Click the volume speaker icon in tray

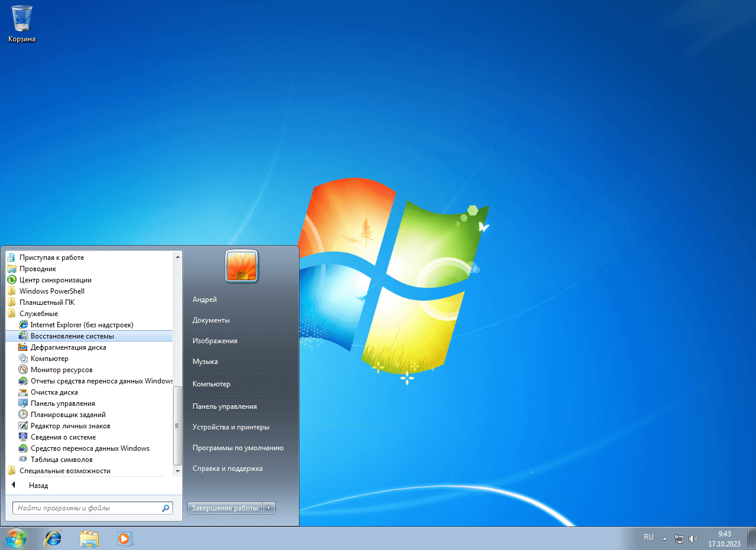(x=693, y=539)
